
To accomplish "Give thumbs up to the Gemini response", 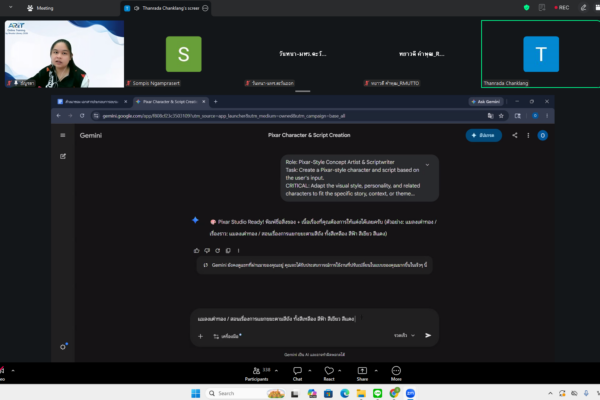I will coord(197,250).
